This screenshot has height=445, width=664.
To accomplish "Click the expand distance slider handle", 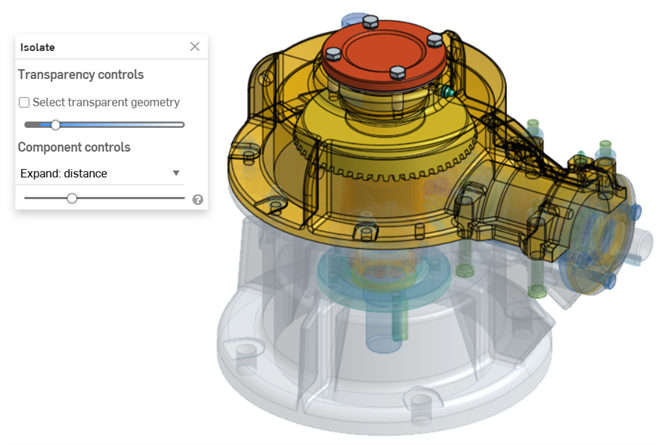I will click(x=72, y=199).
